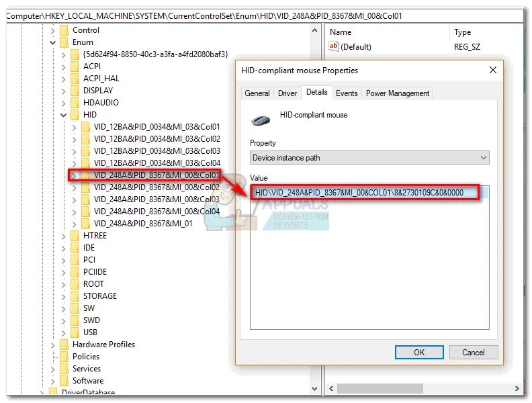
Task: Click the OK button
Action: 419,353
